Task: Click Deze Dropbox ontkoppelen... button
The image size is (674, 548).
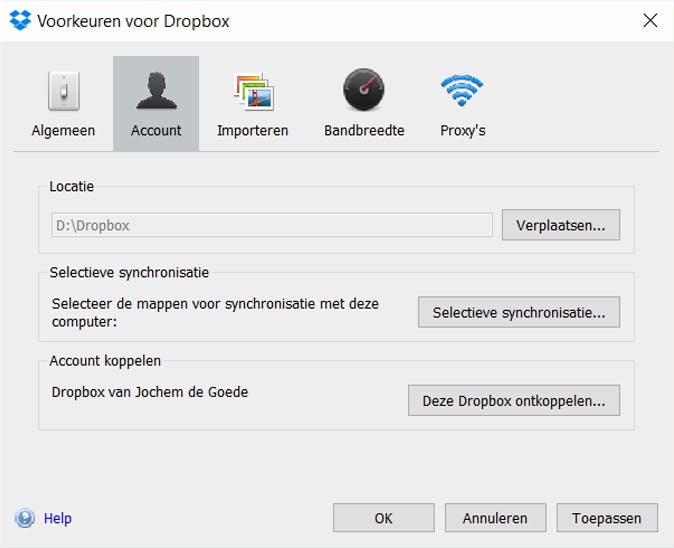Action: coord(514,400)
